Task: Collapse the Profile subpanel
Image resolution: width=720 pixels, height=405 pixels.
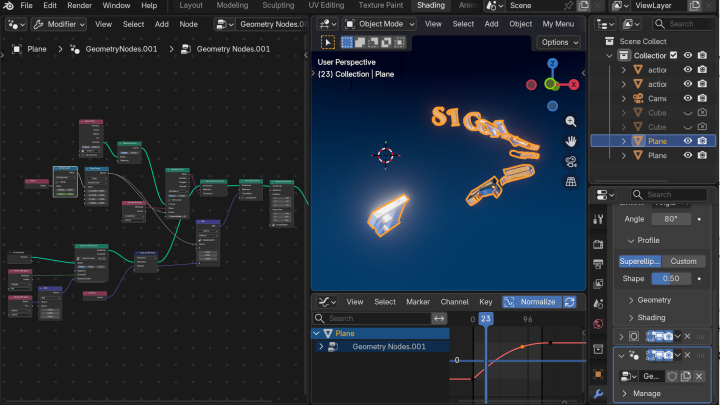Action: click(x=649, y=240)
